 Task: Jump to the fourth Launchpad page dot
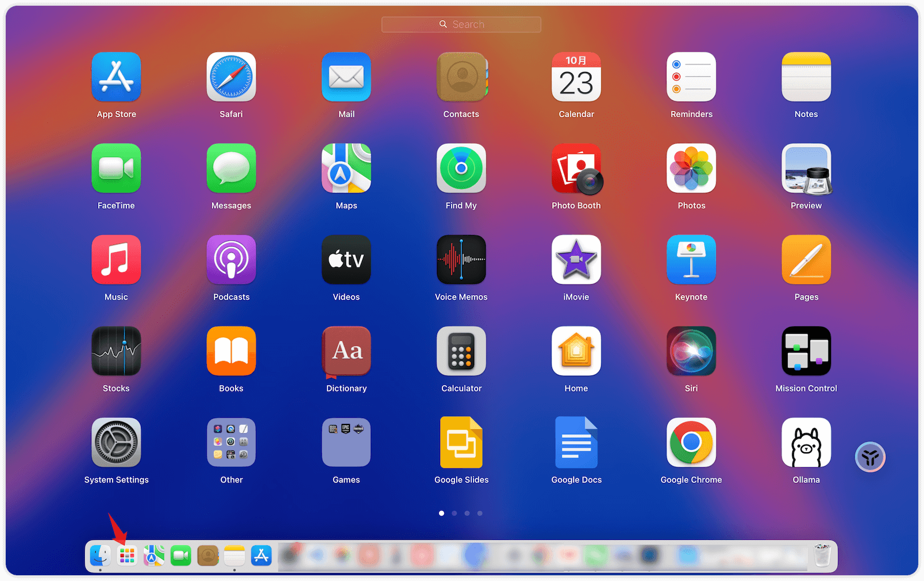(480, 513)
